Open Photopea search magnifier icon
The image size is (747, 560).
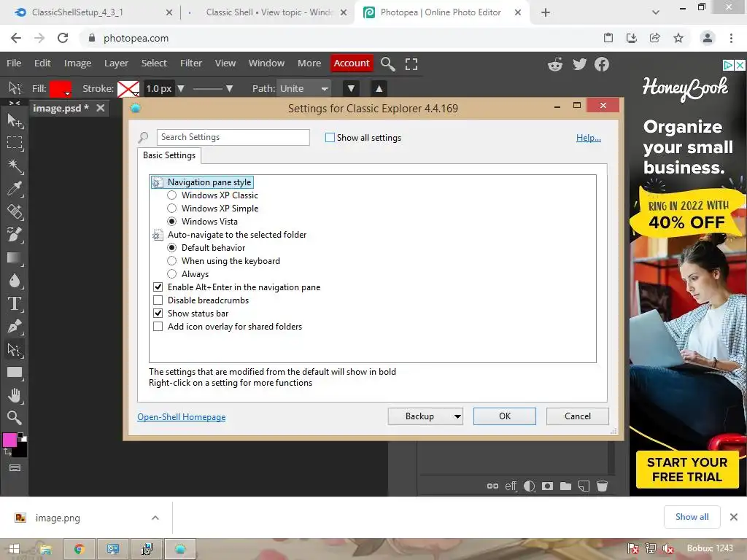coord(388,64)
